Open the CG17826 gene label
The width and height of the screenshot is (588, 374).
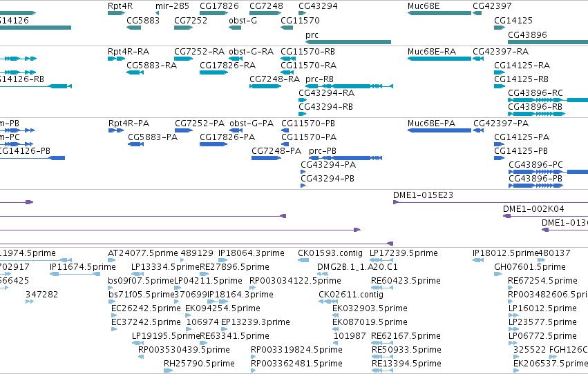[x=219, y=6]
